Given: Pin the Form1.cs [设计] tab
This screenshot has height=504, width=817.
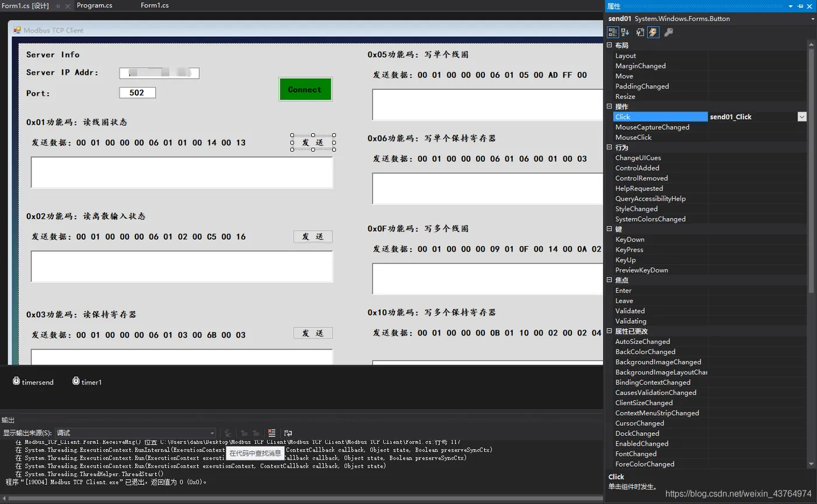Looking at the screenshot, I should (58, 6).
